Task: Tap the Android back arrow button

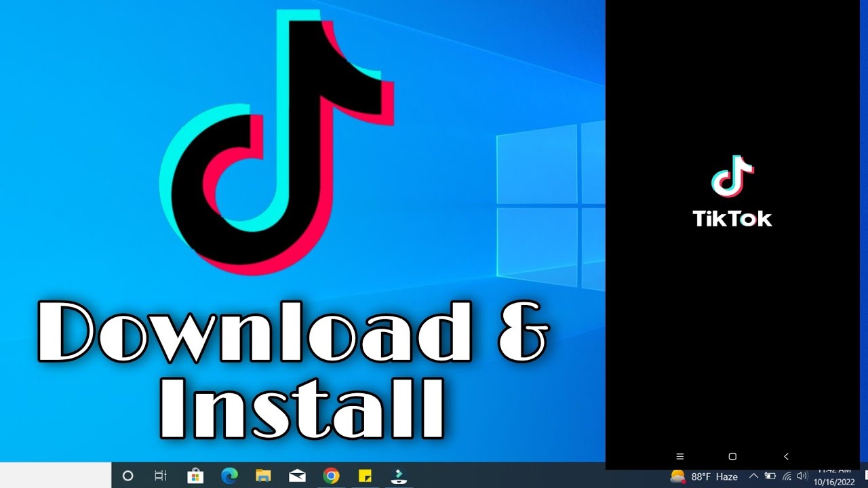Action: click(x=786, y=456)
